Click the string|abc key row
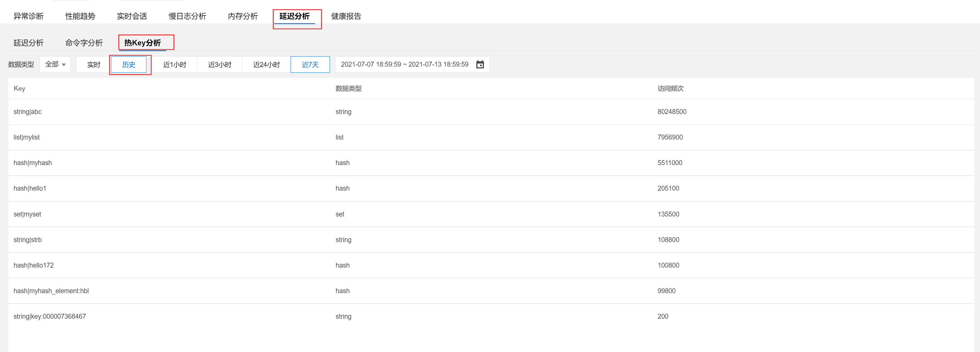Viewport: 980px width, 352px height. point(27,111)
